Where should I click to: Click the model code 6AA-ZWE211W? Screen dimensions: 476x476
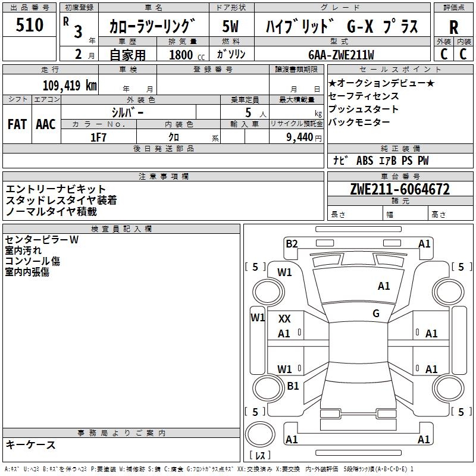(x=341, y=55)
